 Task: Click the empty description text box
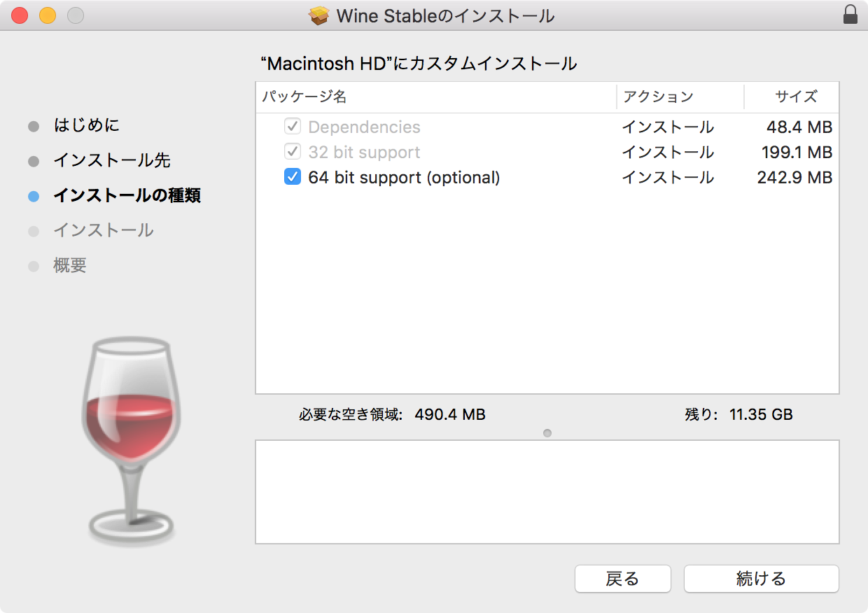click(x=547, y=491)
